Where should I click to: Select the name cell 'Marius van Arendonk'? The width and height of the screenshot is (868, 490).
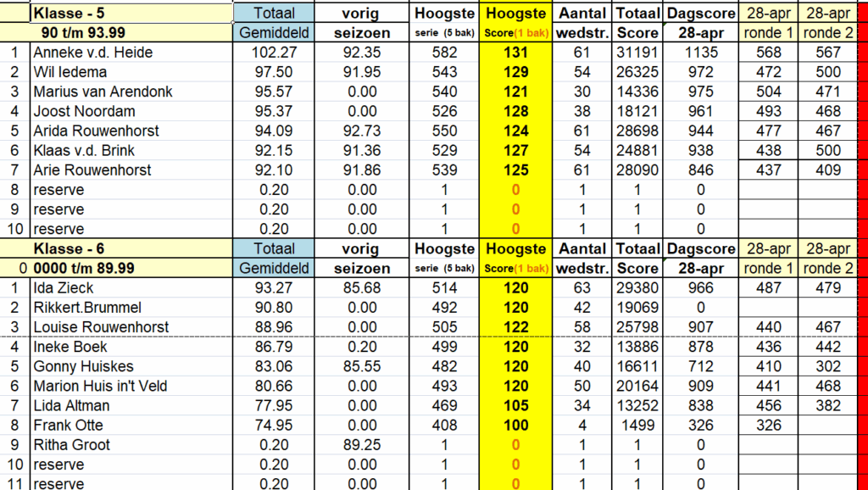131,92
